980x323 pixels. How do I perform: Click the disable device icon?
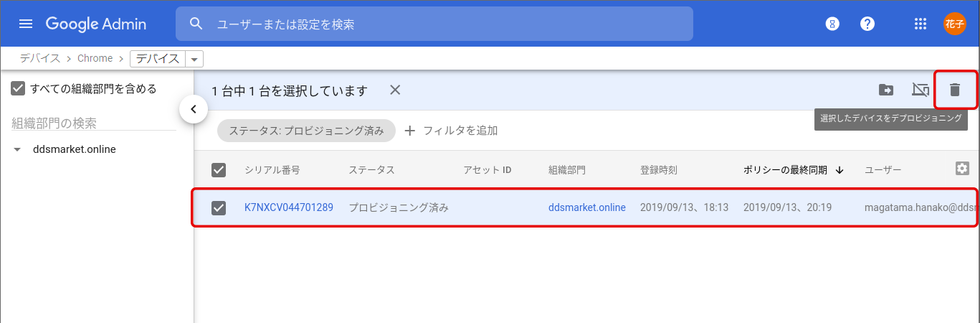pyautogui.click(x=920, y=90)
